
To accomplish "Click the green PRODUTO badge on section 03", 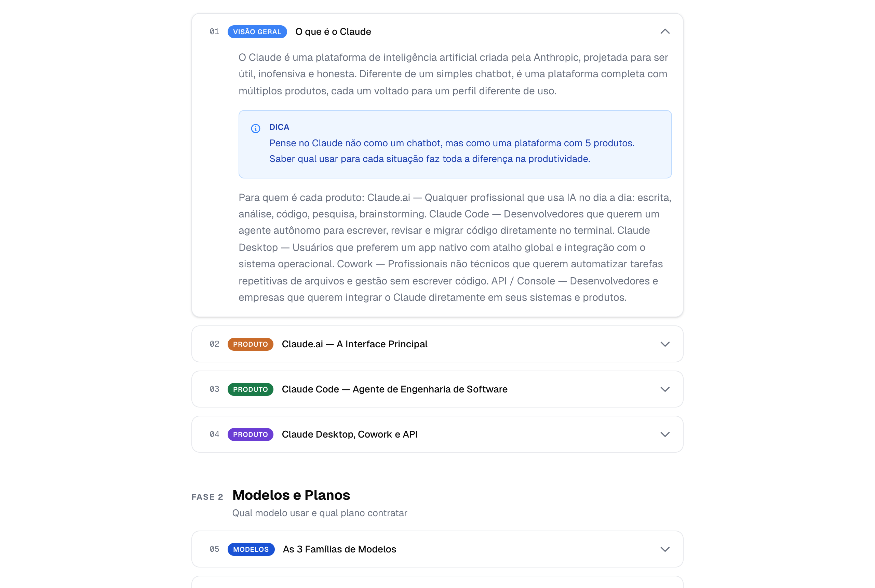I will click(250, 389).
